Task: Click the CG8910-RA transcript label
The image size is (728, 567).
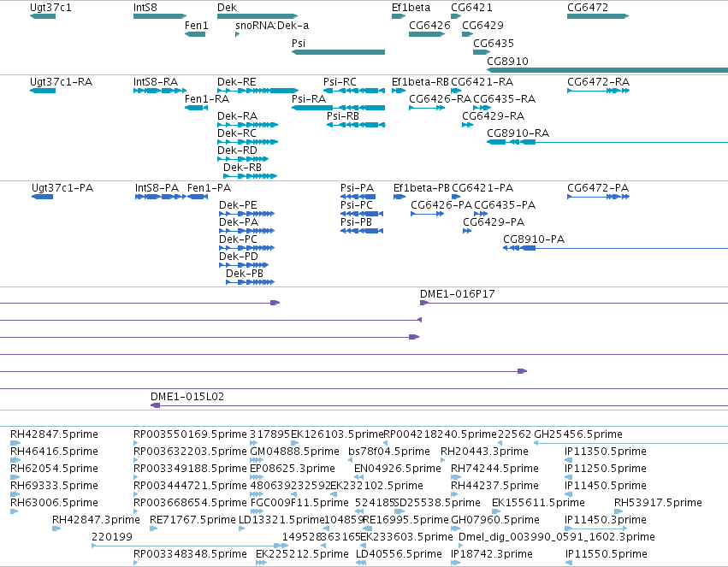Action: 518,133
